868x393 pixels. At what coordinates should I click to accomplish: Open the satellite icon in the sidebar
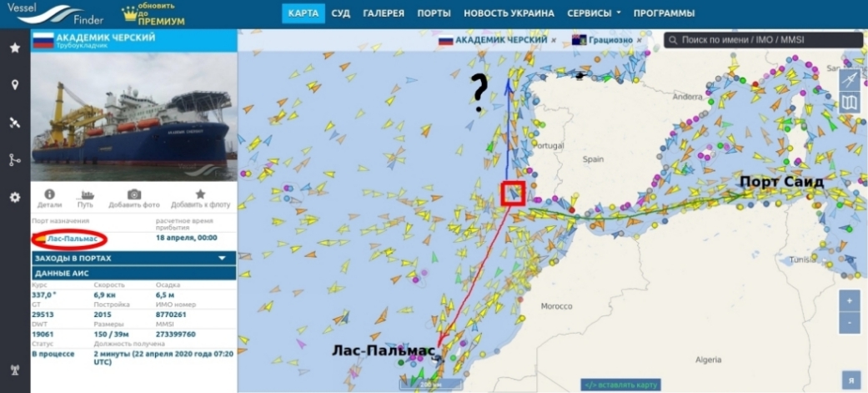point(15,123)
